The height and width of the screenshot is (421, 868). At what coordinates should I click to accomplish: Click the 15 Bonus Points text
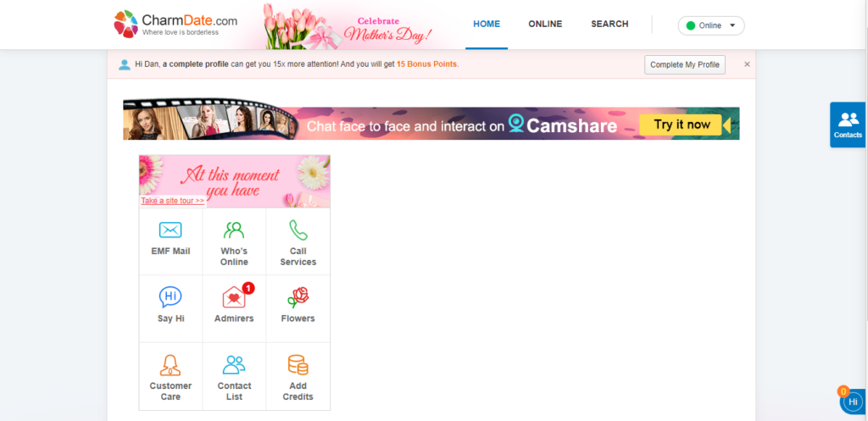[x=427, y=64]
